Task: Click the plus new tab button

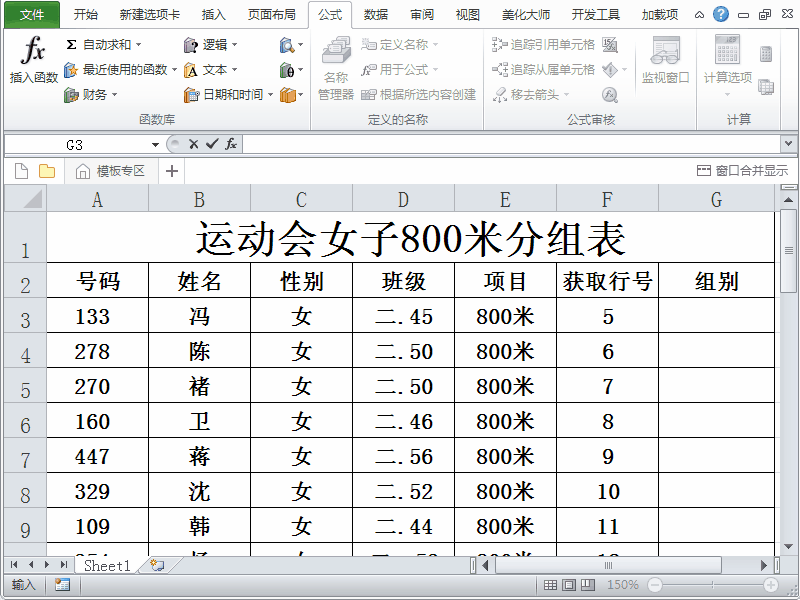Action: point(172,171)
